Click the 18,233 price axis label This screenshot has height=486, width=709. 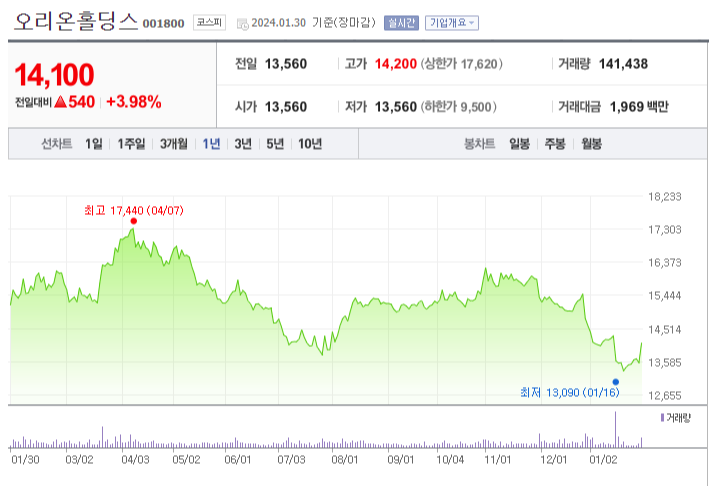tap(665, 197)
